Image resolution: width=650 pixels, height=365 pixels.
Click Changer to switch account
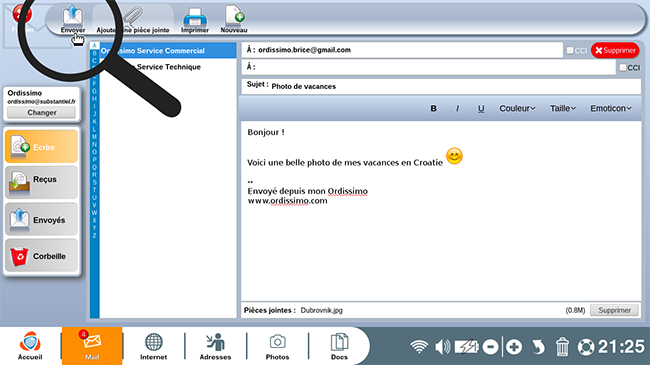[41, 112]
